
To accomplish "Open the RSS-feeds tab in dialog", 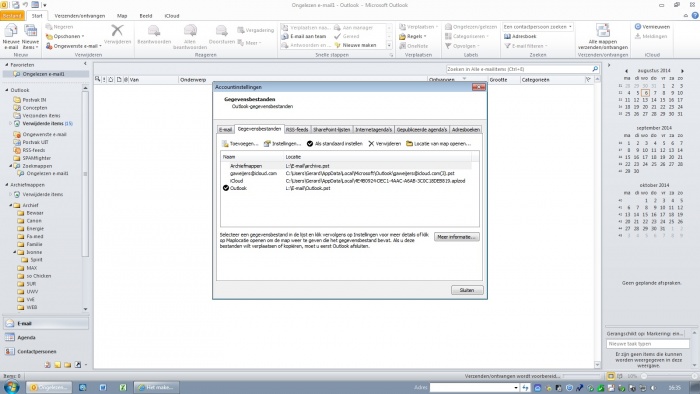I will [297, 129].
